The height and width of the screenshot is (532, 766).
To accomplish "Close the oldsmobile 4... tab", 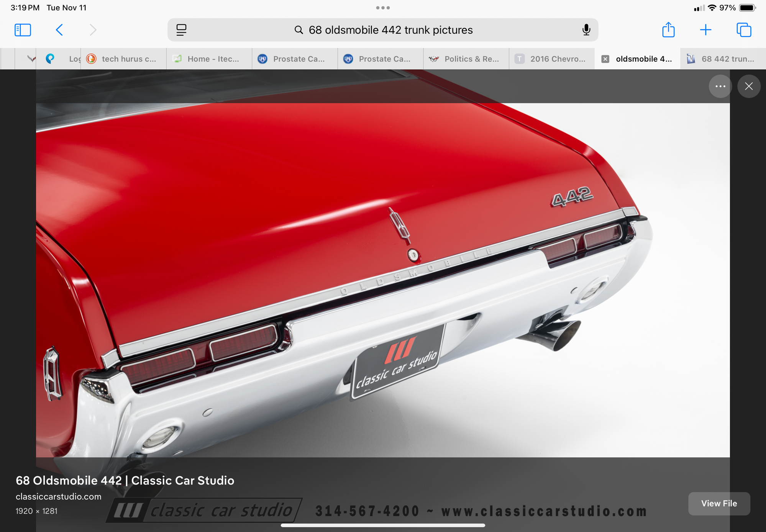I will click(605, 59).
